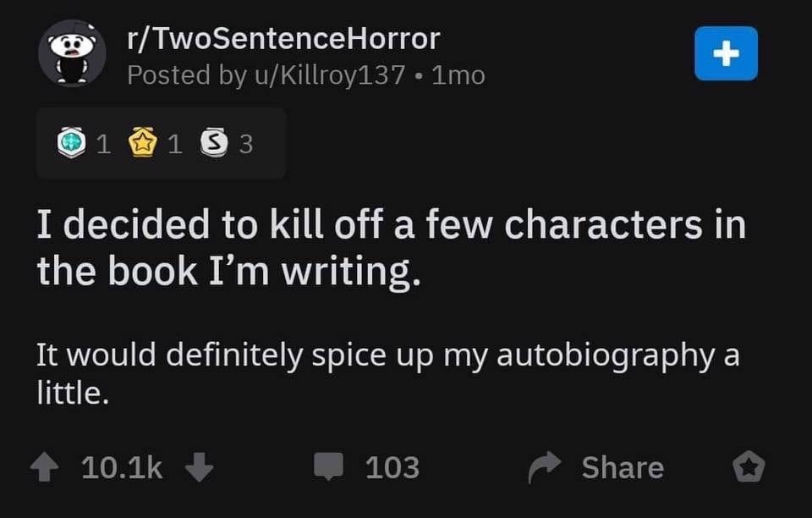Screen dimensions: 812x518
Task: Click the downvote arrow icon
Action: tap(200, 466)
